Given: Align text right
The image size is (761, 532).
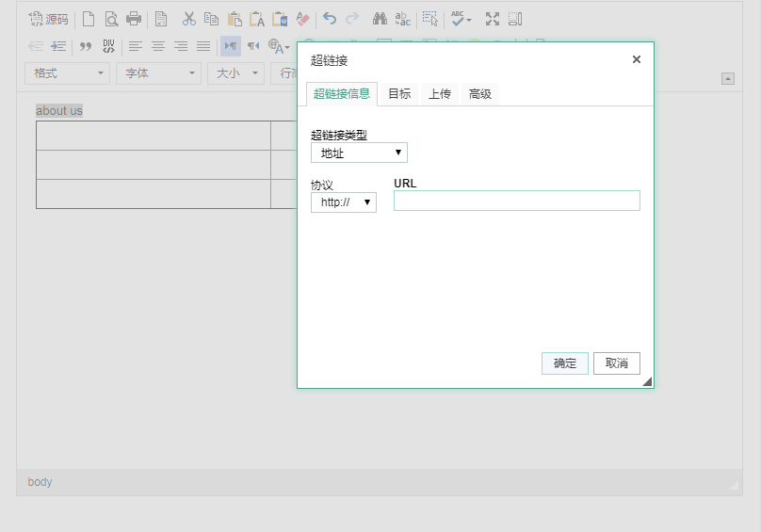Looking at the screenshot, I should (x=181, y=46).
